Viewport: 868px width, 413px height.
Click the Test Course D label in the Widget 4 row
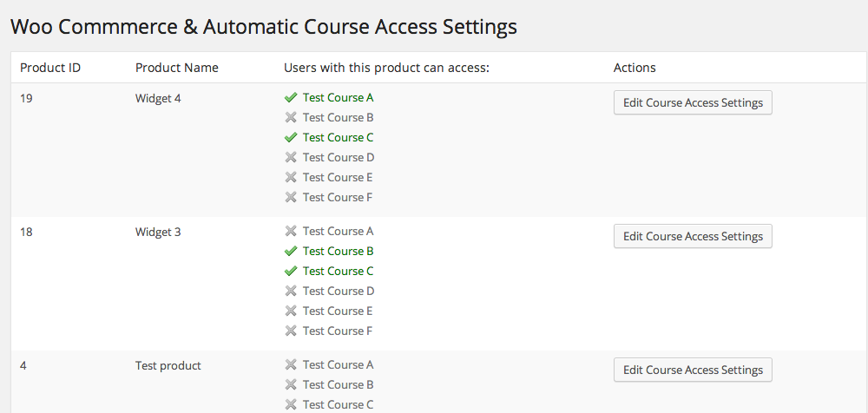(x=339, y=157)
